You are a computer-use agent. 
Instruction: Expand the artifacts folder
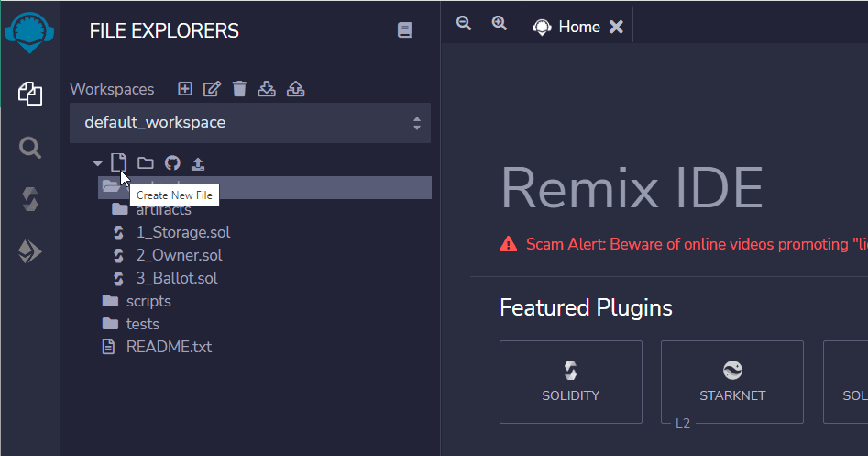point(163,209)
